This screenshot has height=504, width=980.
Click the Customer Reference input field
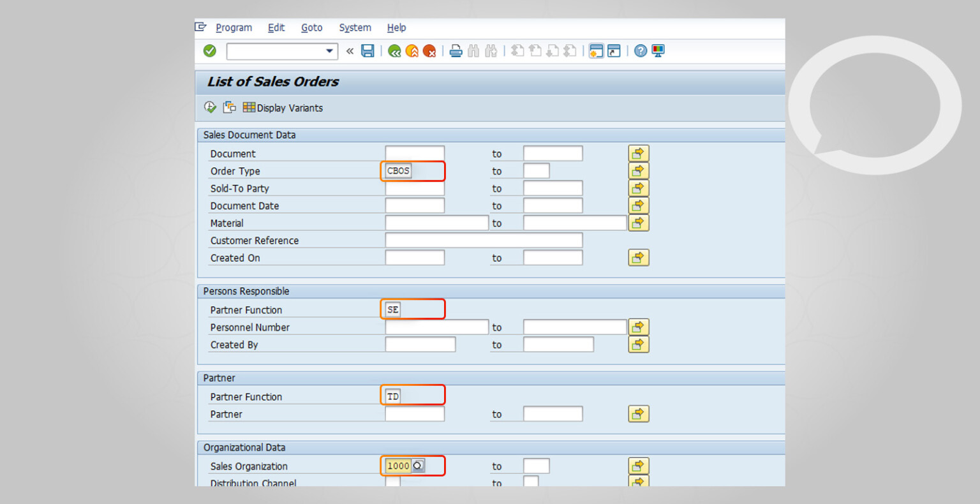coord(484,241)
